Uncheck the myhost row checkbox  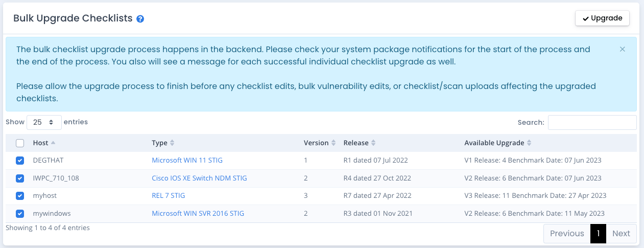click(20, 196)
